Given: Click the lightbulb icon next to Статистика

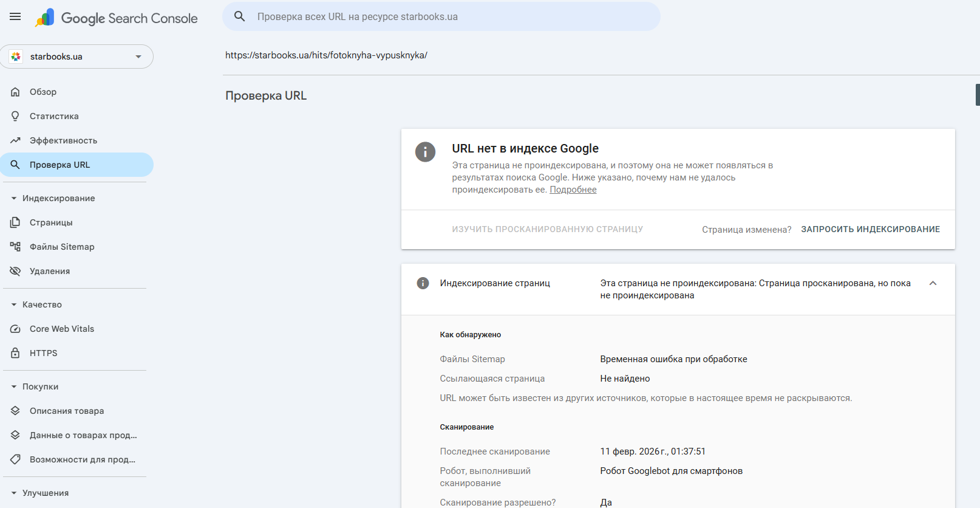Looking at the screenshot, I should pos(15,116).
